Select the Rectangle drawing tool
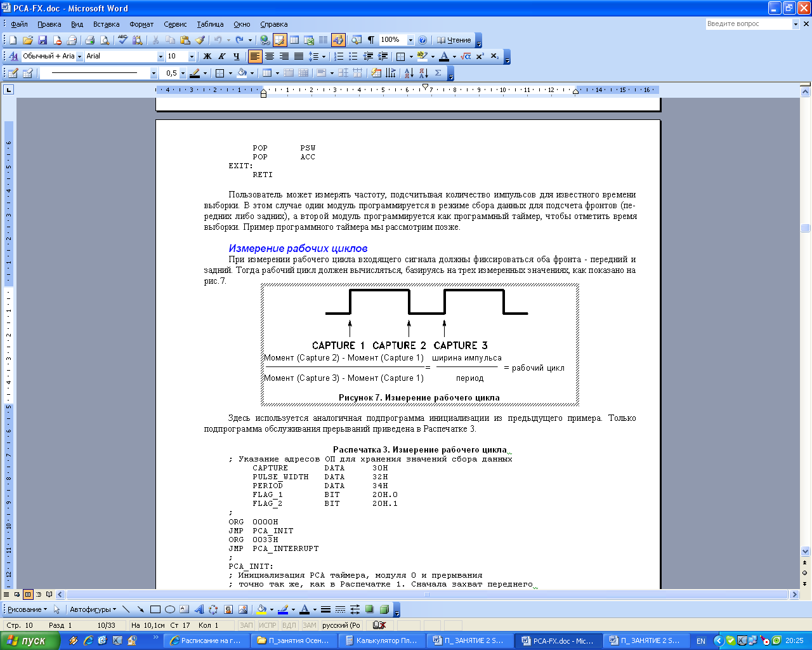812x650 pixels. coord(155,609)
